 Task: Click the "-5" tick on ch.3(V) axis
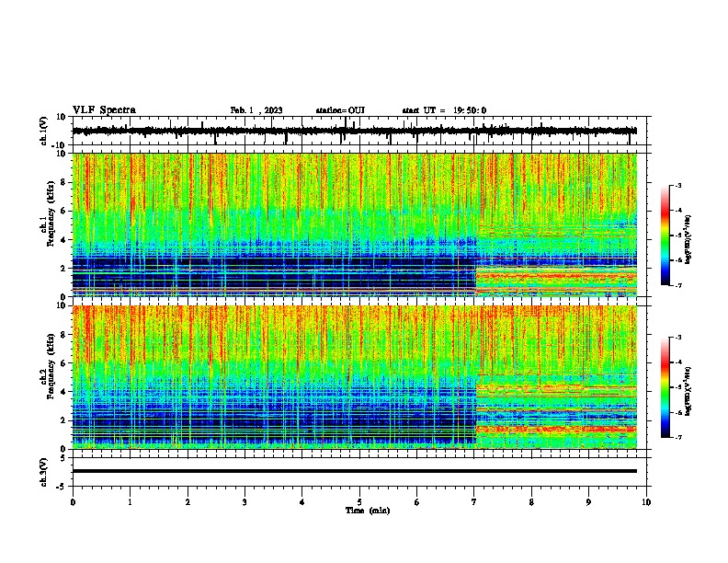[x=63, y=487]
